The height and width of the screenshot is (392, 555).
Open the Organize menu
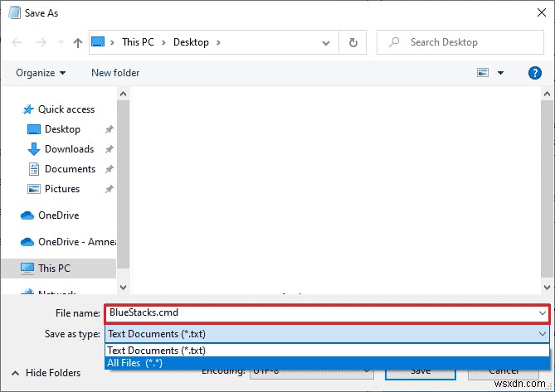[41, 73]
